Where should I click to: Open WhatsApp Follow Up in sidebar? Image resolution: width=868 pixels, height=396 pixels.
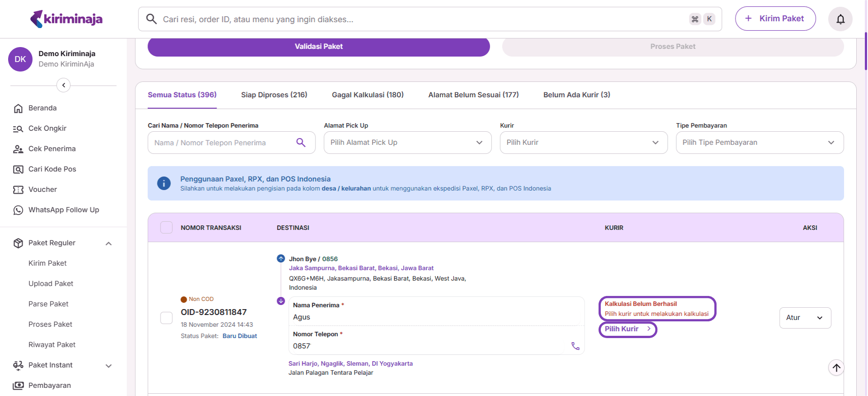pyautogui.click(x=63, y=210)
